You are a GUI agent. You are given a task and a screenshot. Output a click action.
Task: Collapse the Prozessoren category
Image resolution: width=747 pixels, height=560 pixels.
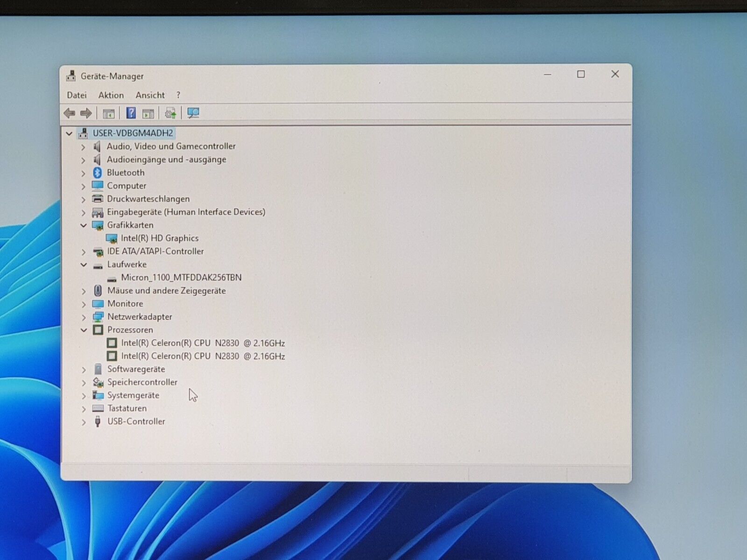[x=84, y=330]
